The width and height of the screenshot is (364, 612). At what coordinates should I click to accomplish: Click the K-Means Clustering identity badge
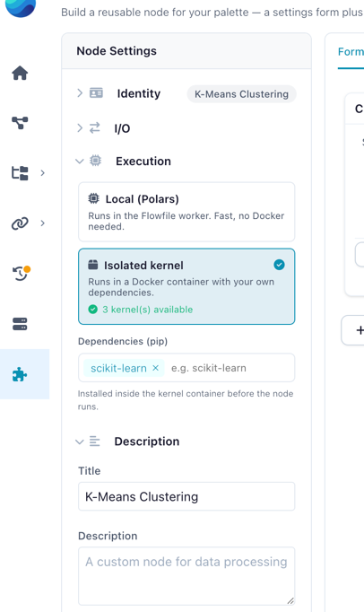[241, 94]
